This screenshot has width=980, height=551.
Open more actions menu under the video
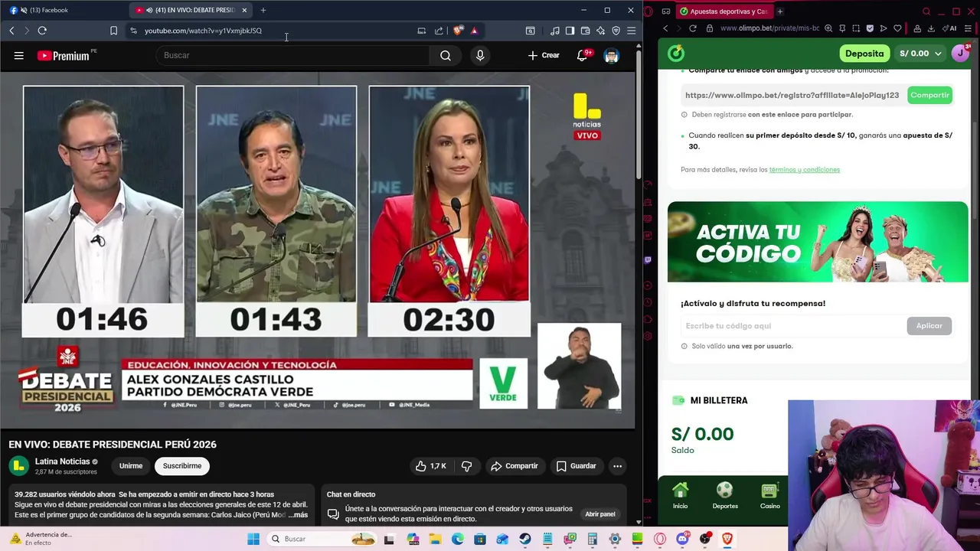pyautogui.click(x=617, y=466)
